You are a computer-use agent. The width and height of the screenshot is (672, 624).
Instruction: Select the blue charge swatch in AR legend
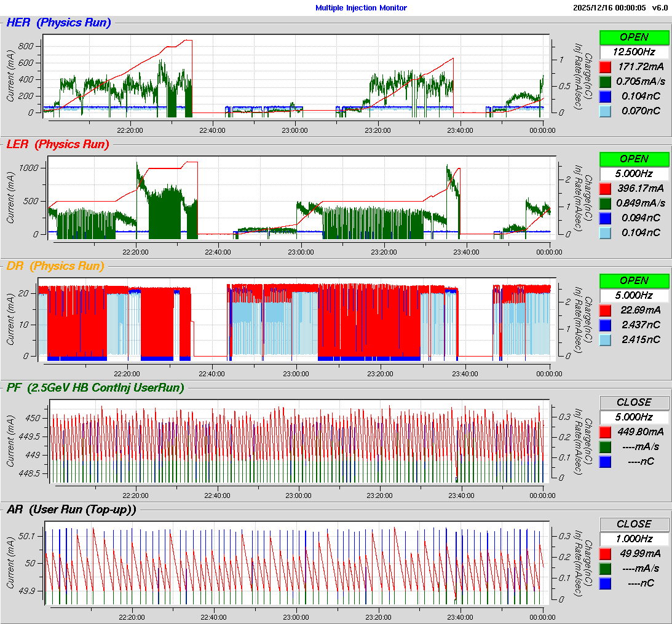click(605, 583)
